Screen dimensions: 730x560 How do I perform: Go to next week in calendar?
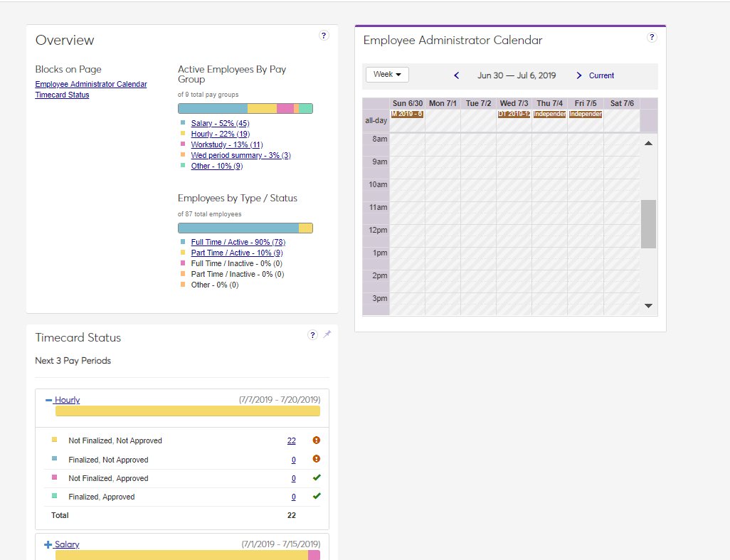tap(579, 75)
